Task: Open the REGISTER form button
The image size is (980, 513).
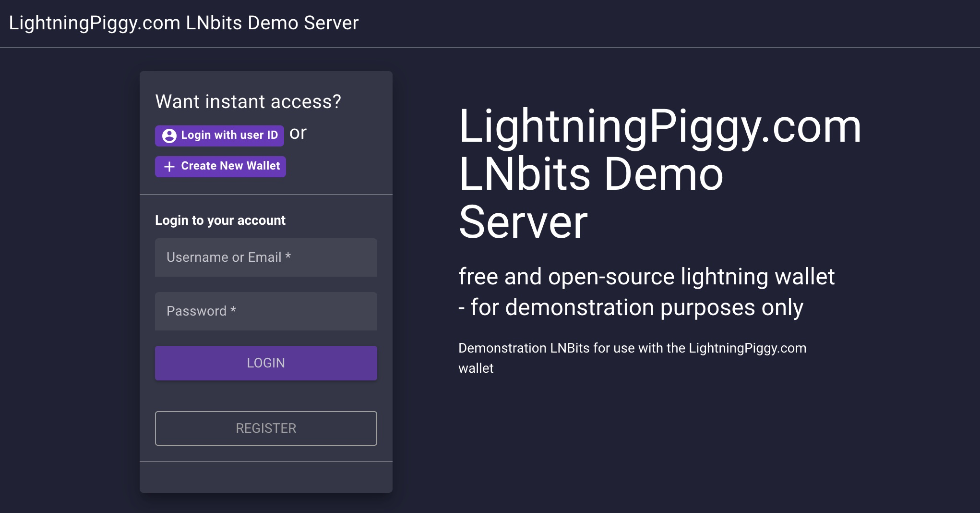Action: (266, 428)
